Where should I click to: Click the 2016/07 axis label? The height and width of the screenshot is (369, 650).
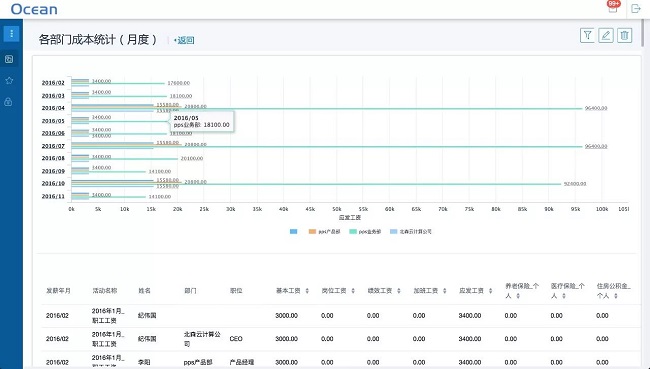53,146
